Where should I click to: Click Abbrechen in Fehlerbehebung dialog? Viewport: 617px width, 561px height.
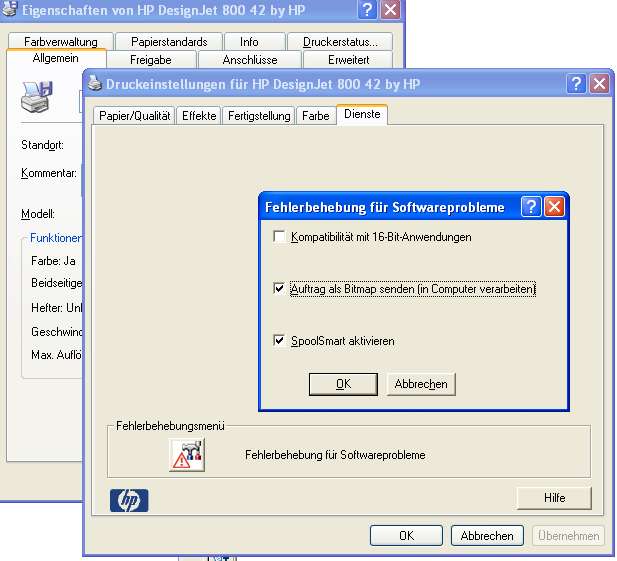421,384
